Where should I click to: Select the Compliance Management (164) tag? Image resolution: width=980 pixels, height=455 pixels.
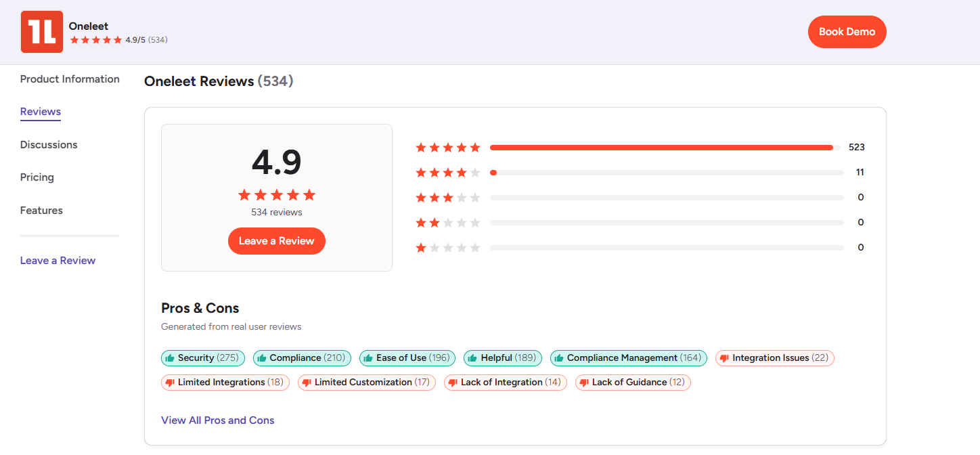click(x=629, y=358)
